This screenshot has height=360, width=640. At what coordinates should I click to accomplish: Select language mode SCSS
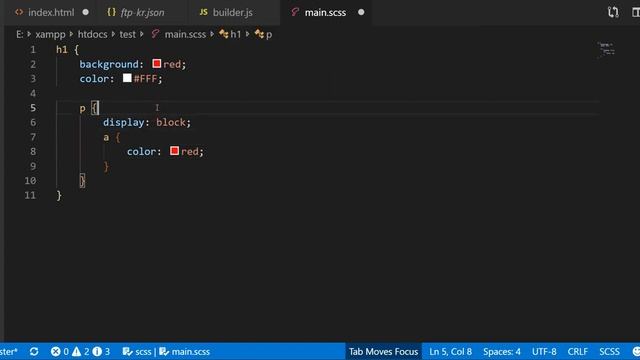click(609, 351)
